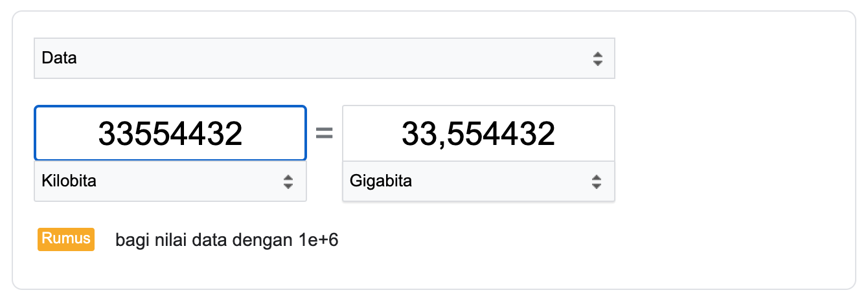Click the equals sign between the values

pyautogui.click(x=324, y=134)
